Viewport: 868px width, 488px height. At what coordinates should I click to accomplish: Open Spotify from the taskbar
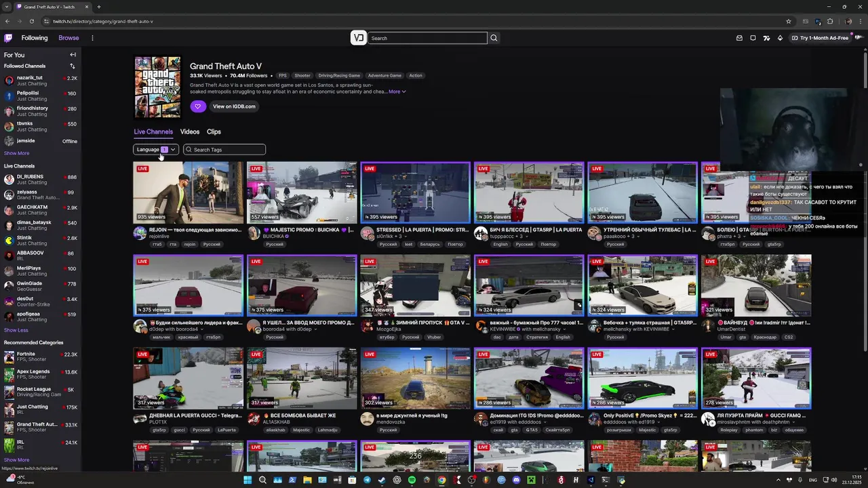click(x=412, y=480)
